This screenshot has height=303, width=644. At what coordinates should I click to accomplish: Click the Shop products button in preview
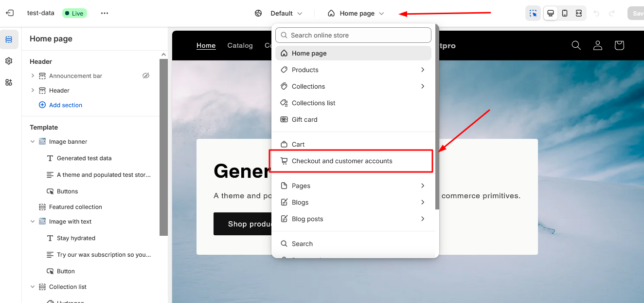242,224
